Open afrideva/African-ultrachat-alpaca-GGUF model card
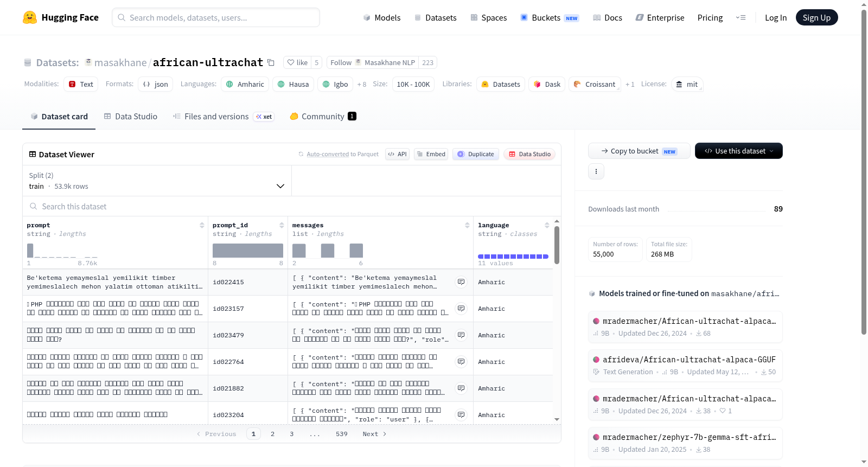Viewport: 868px width, 467px height. pos(685,366)
